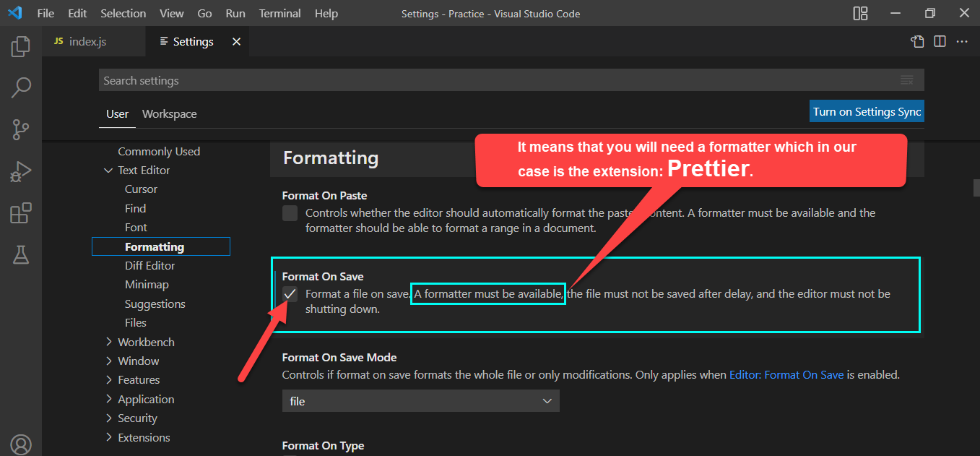Open the Customize Layout icon in title bar
The image size is (980, 456).
[860, 13]
